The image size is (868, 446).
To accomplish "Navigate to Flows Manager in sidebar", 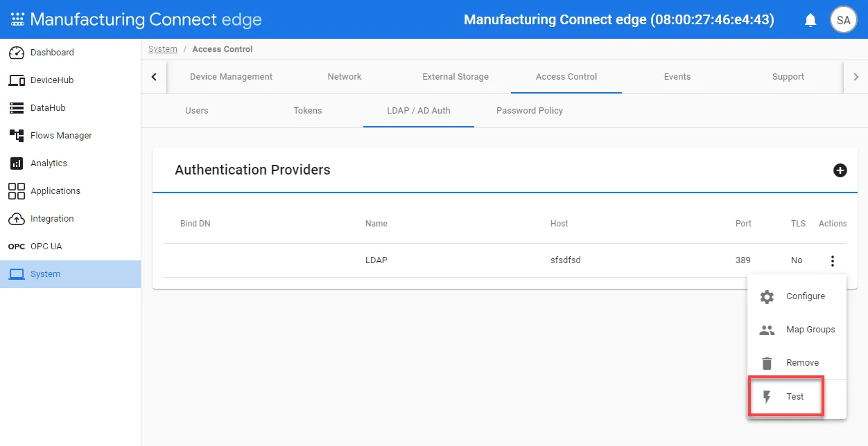I will (x=70, y=136).
